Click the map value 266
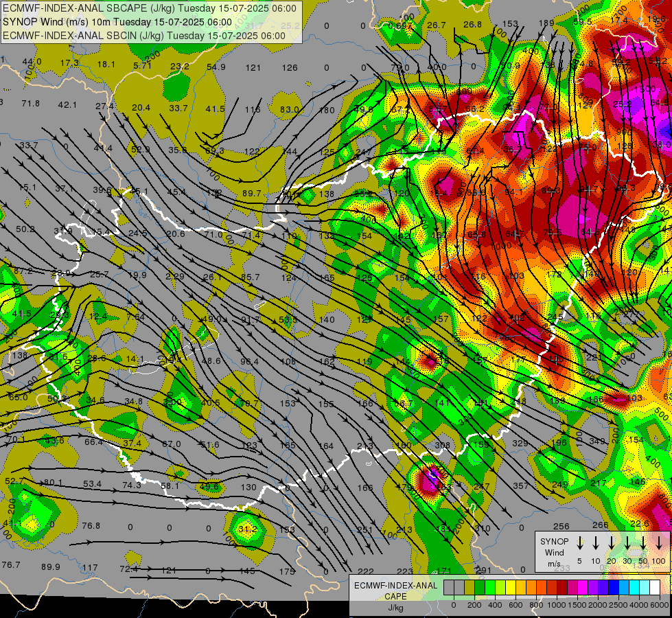The image size is (672, 618). pyautogui.click(x=601, y=525)
